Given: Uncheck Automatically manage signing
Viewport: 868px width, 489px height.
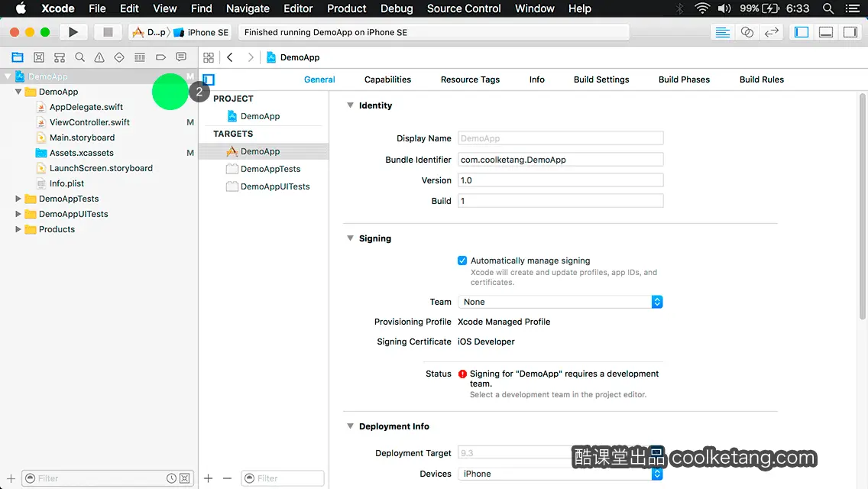Looking at the screenshot, I should click(462, 261).
